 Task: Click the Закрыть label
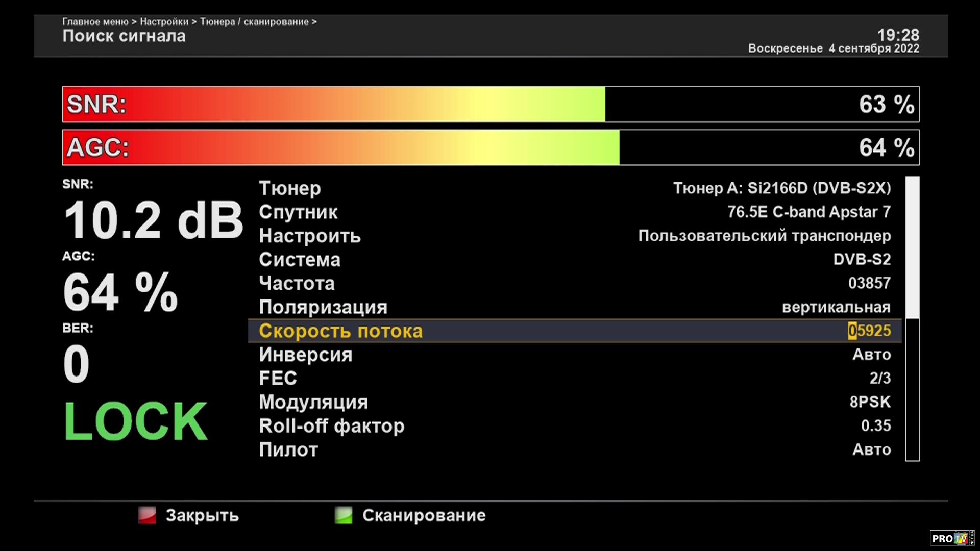pyautogui.click(x=202, y=515)
